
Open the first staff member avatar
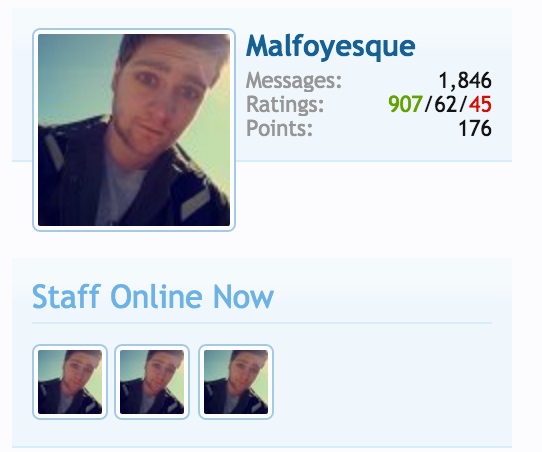pos(70,382)
